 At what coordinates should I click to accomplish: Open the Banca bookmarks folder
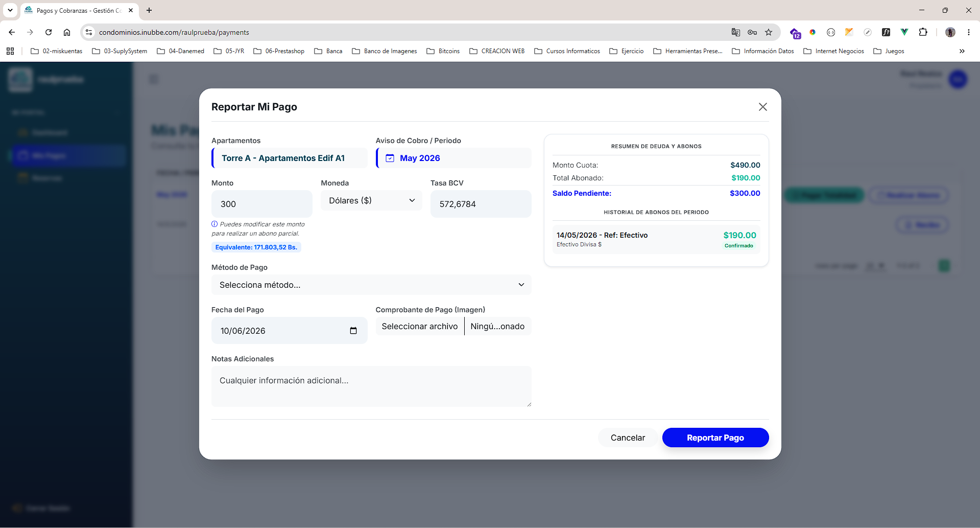pyautogui.click(x=328, y=51)
